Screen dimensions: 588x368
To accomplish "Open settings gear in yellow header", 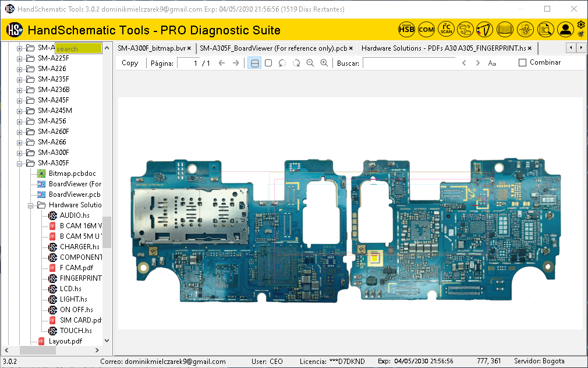I will point(581,25).
